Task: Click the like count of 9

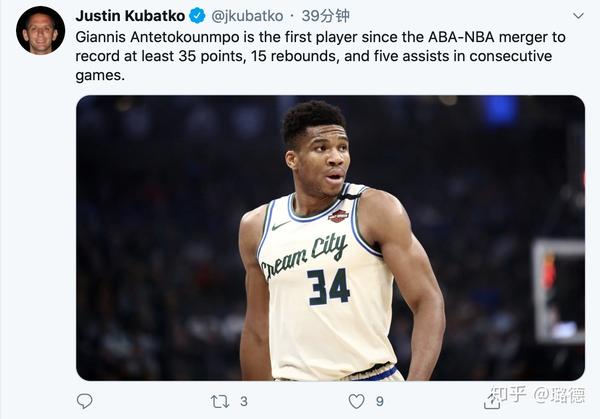Action: point(379,401)
